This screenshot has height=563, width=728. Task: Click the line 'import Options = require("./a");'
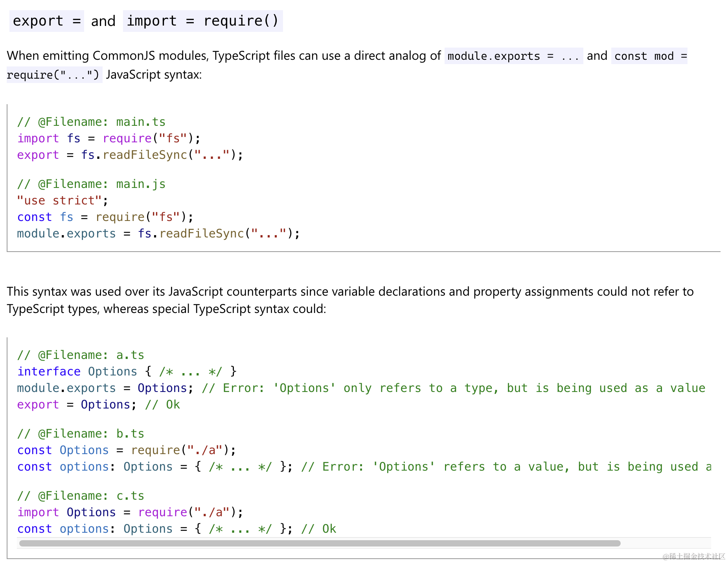[x=130, y=512]
